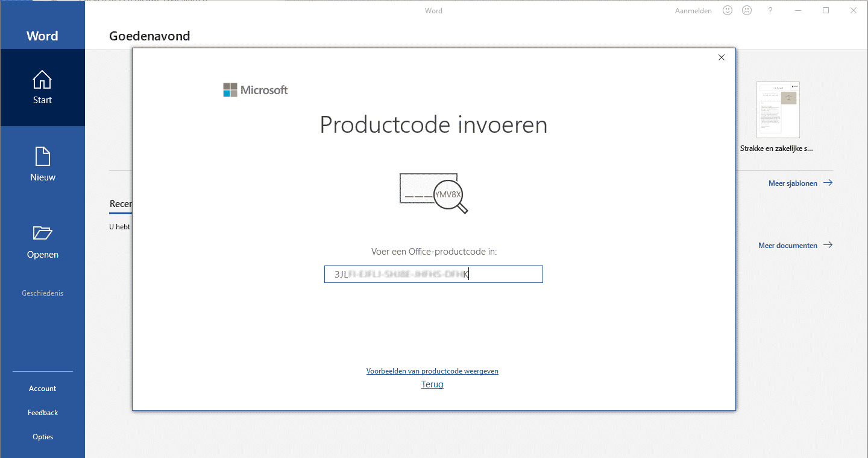Click Aanmelden to sign in

coord(693,11)
